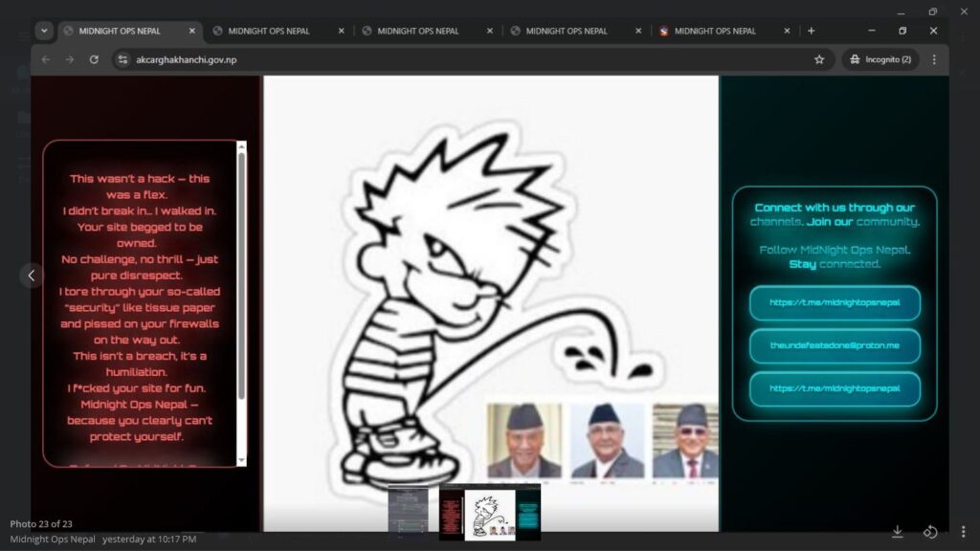Close the Chrome browser window

click(933, 31)
